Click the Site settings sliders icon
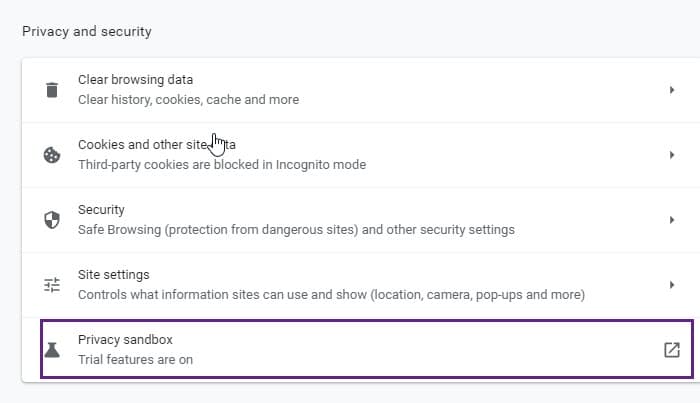 click(52, 285)
